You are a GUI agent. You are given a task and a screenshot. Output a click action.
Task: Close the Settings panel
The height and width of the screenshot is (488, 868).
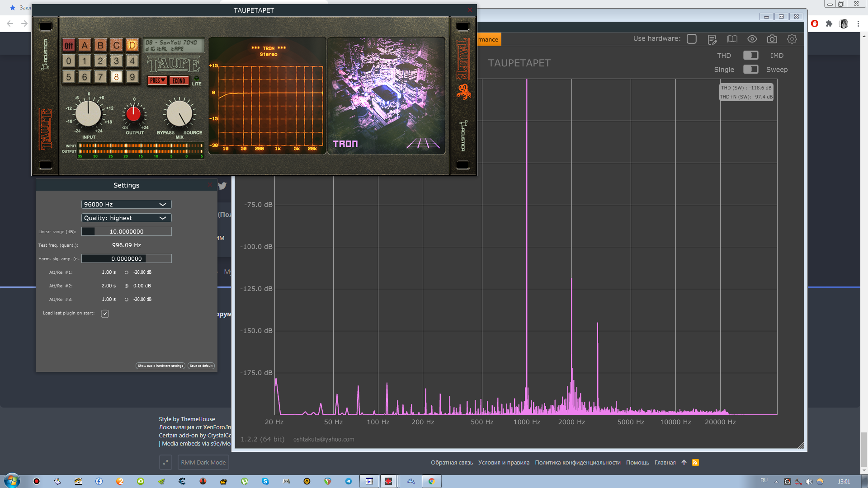(210, 185)
